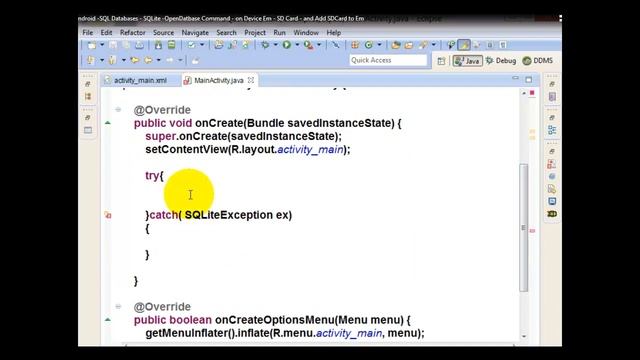Toggle the Mark Occurrences highlighted button
This screenshot has height=360, width=640.
[464, 45]
